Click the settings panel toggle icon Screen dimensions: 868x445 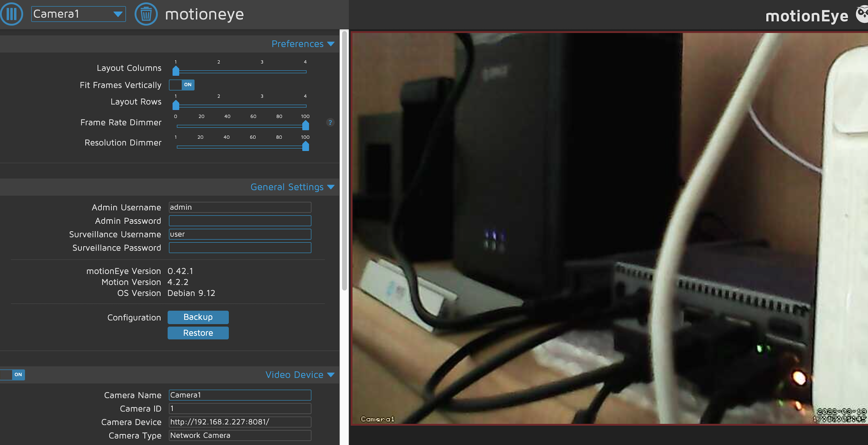(x=11, y=14)
